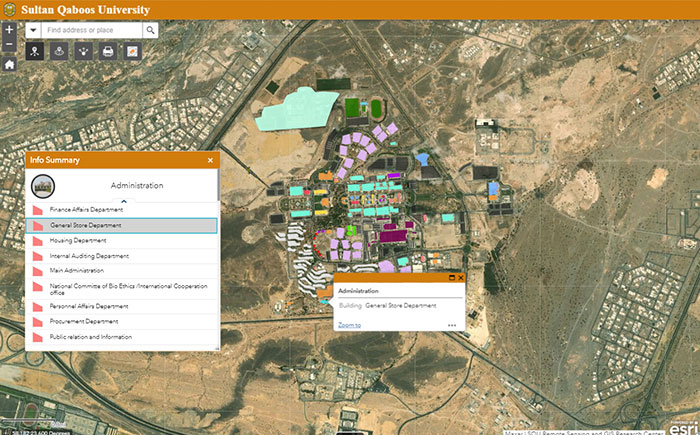Click the Housing Department red flag icon

(x=38, y=241)
